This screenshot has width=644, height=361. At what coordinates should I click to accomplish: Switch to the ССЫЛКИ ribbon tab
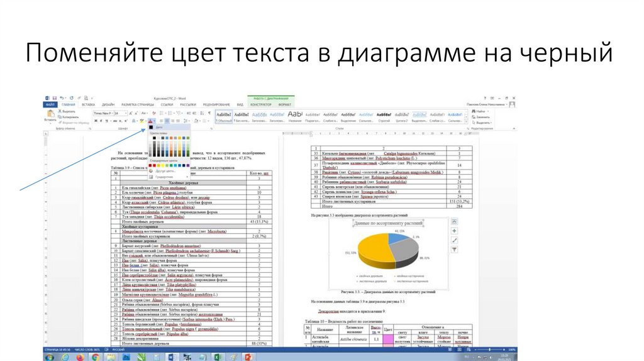tap(167, 105)
